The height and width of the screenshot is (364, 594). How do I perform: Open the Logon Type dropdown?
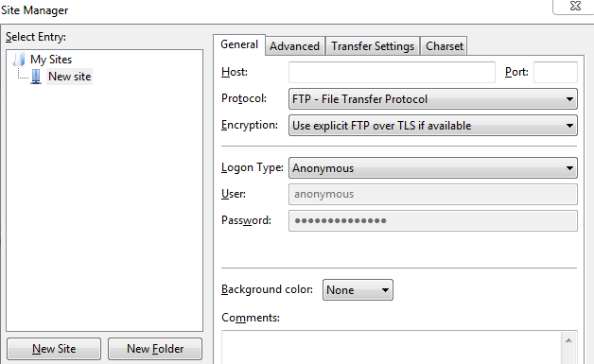coord(433,167)
